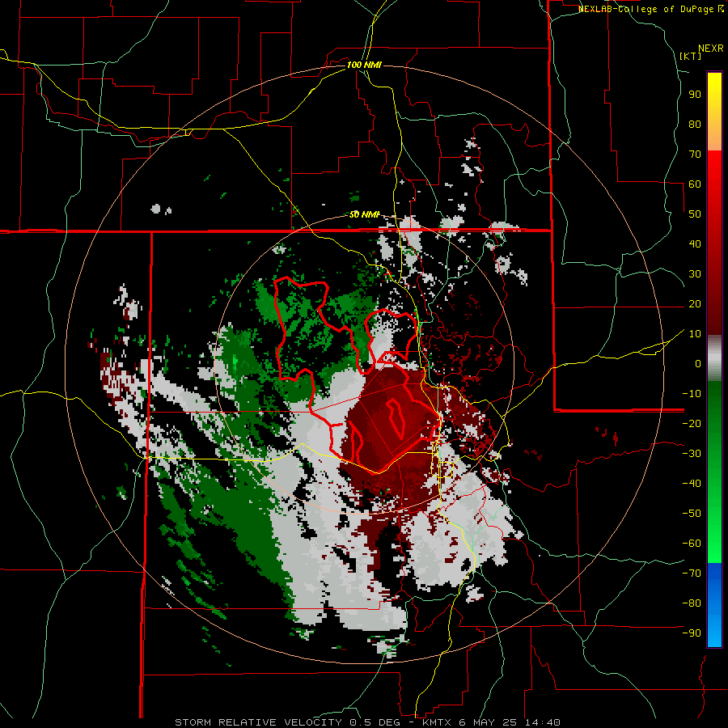The height and width of the screenshot is (728, 728).
Task: Click the 0 value on velocity scale
Action: click(x=698, y=364)
